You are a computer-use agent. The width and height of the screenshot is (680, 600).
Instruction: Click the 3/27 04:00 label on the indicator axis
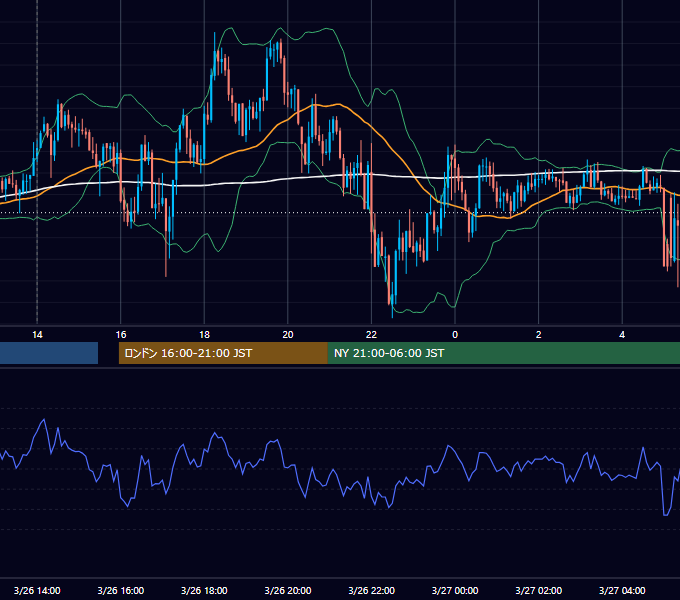pos(622,590)
